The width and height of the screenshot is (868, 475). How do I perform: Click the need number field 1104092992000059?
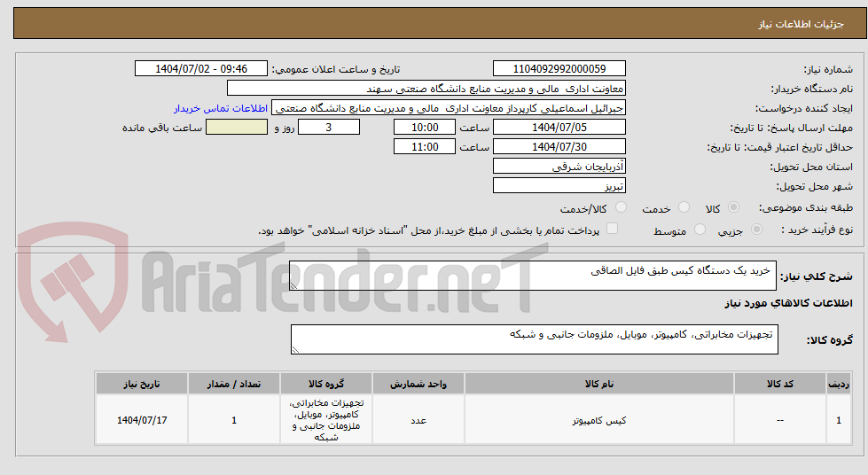559,68
